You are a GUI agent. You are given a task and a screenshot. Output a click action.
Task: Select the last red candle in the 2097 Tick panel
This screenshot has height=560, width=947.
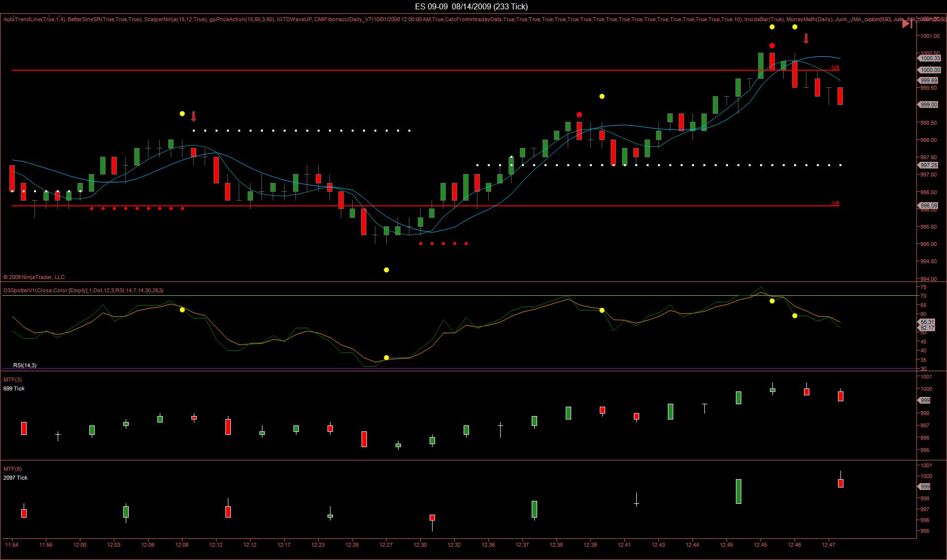pos(840,483)
